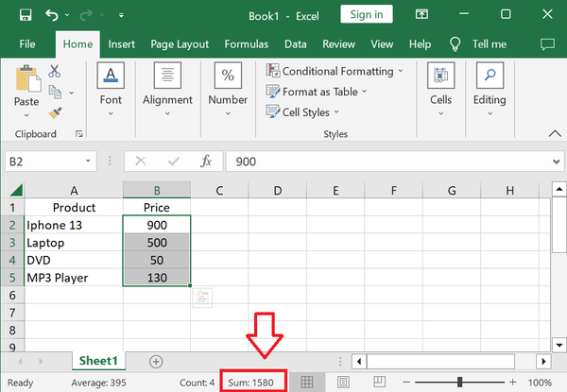567x392 pixels.
Task: Switch to the Page Layout tab
Action: point(180,44)
